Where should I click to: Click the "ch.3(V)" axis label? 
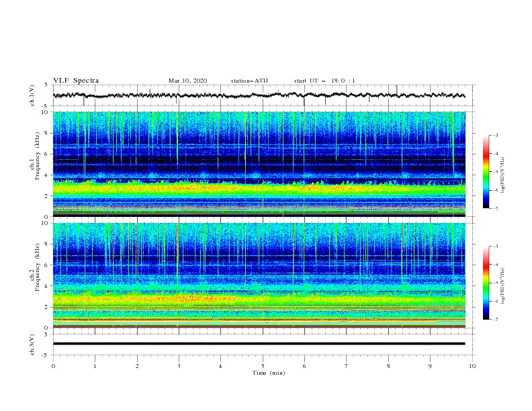[x=32, y=345]
